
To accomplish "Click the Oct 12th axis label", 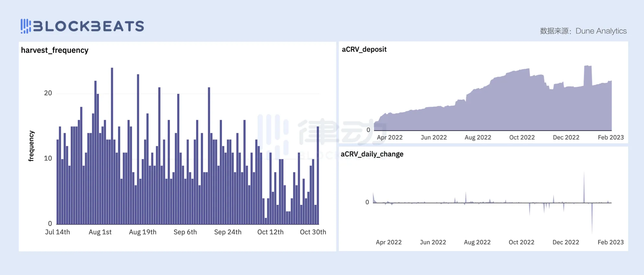I will point(270,232).
